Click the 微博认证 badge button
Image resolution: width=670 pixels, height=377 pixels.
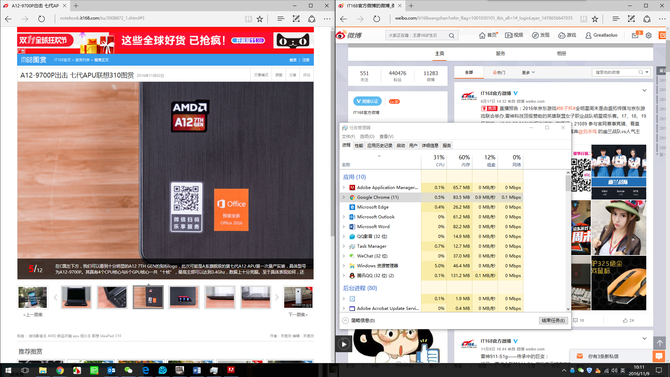367,101
